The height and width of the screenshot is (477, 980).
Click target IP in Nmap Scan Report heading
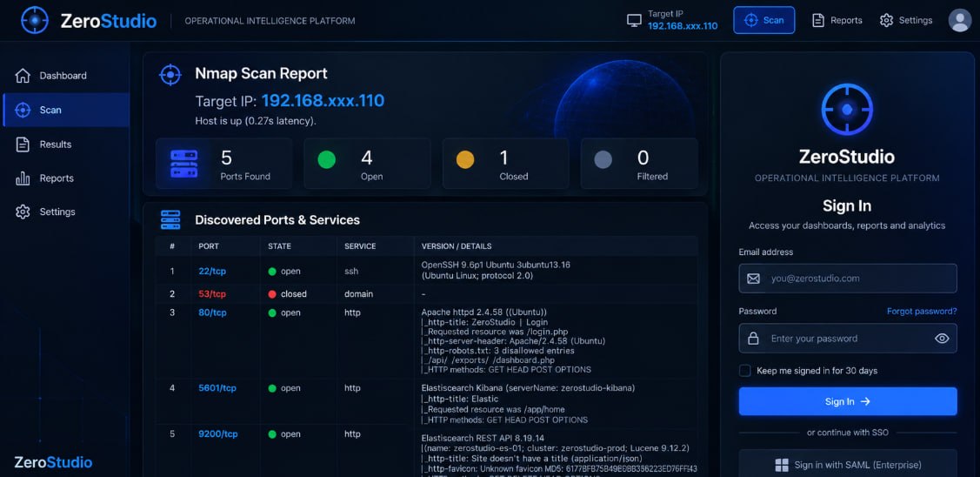point(323,101)
